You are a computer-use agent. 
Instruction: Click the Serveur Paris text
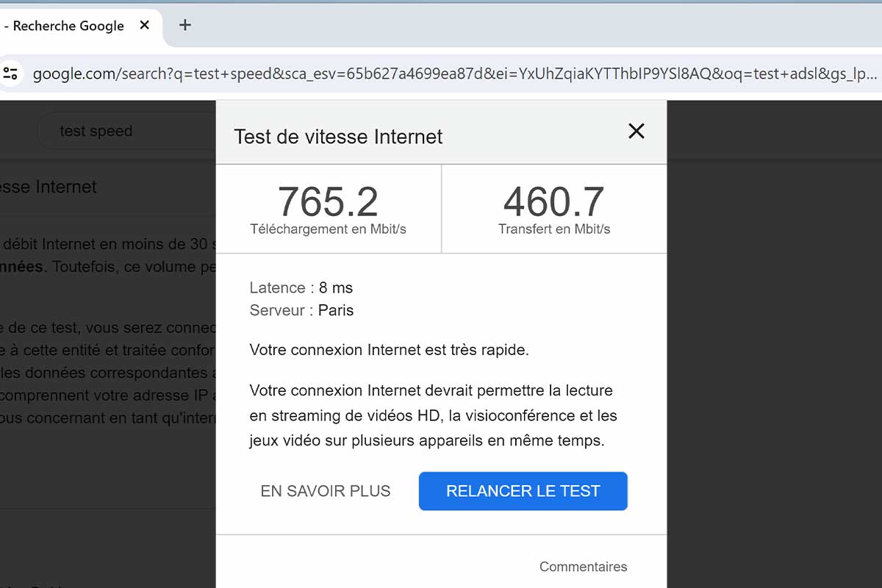pos(301,310)
